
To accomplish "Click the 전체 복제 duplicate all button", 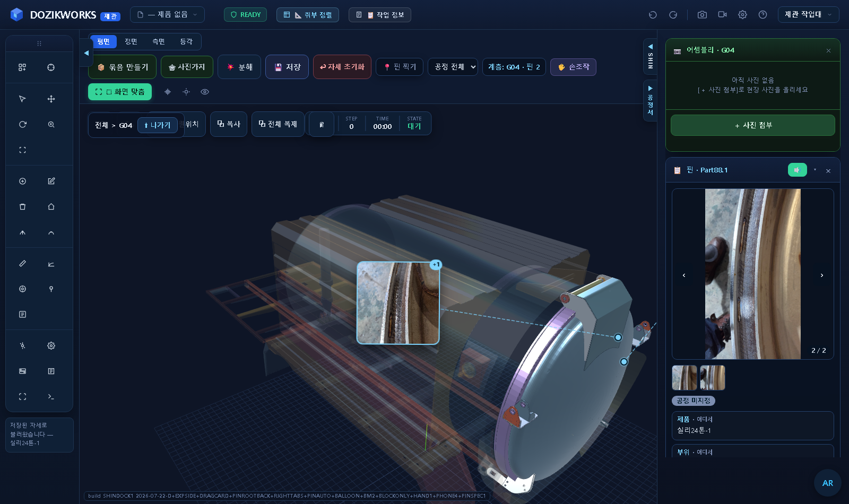I will click(278, 124).
